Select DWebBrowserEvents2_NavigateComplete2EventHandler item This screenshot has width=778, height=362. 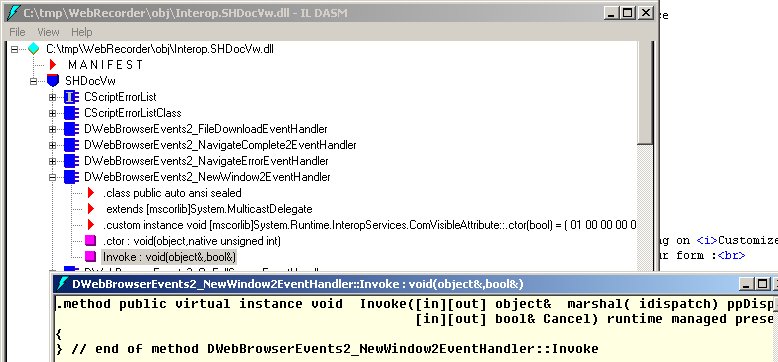pyautogui.click(x=220, y=145)
